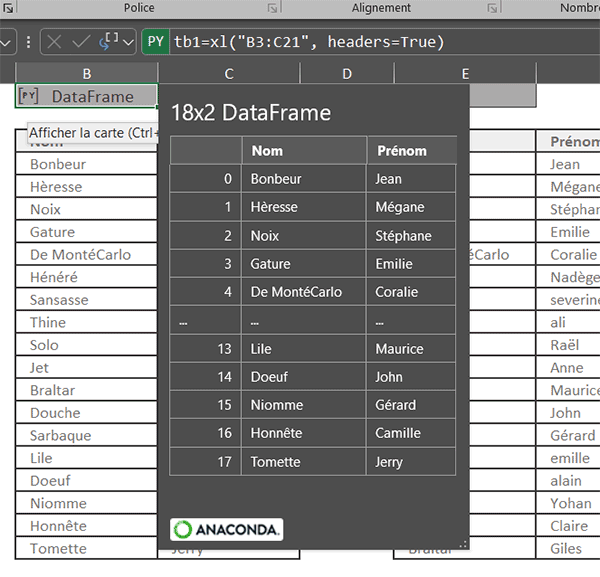
Task: Select cell Yohan in right table
Action: 568,503
